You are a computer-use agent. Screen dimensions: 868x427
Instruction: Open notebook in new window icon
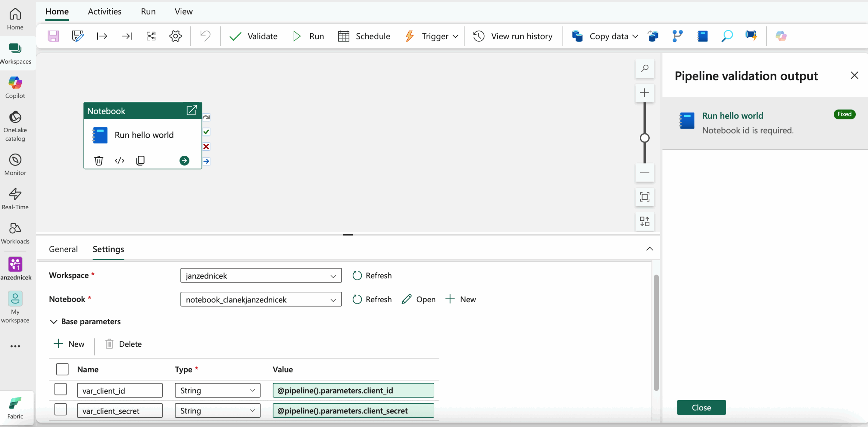point(192,110)
